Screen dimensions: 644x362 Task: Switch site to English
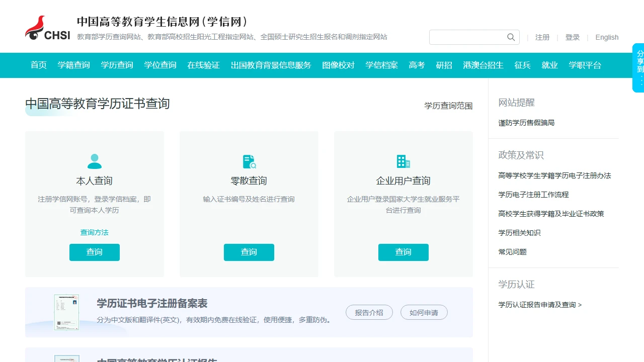coord(607,37)
